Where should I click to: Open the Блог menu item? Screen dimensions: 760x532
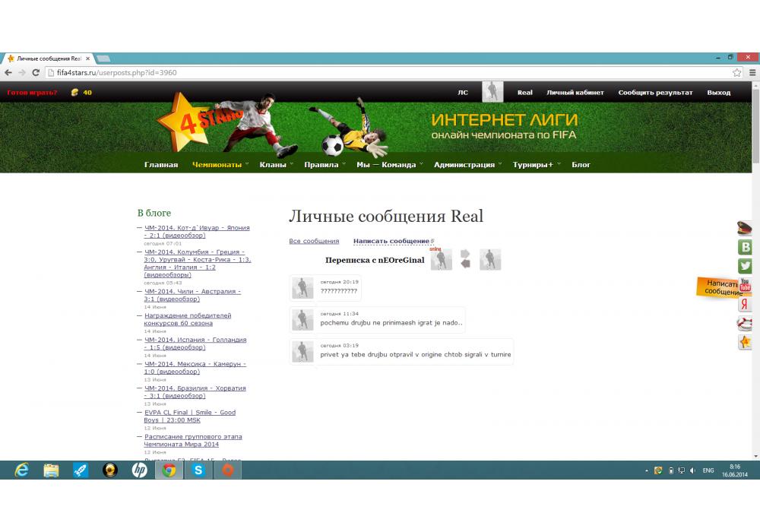581,165
